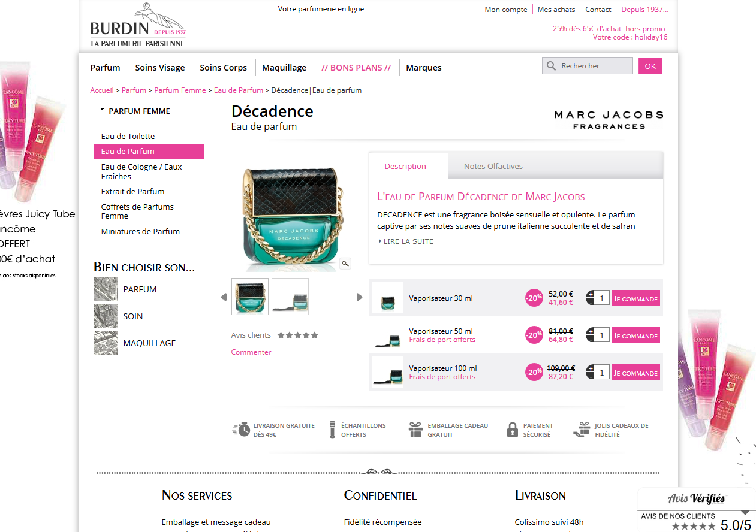Order the Vaporisateur 100 ml
Image resolution: width=756 pixels, height=532 pixels.
pyautogui.click(x=636, y=373)
